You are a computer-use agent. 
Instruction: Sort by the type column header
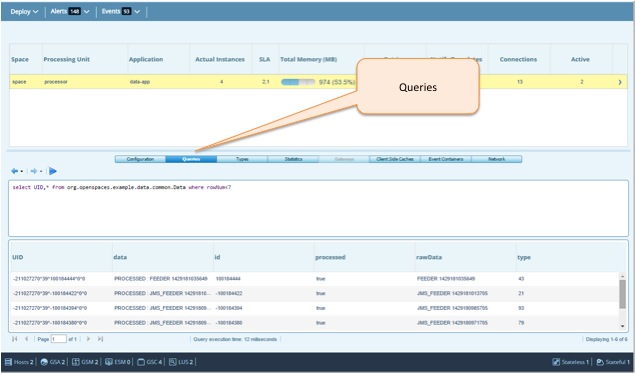coord(567,257)
